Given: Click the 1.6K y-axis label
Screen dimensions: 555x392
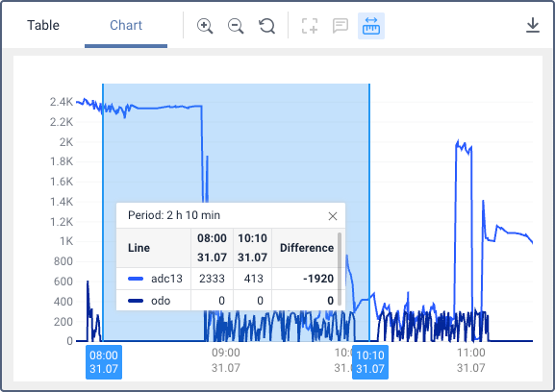Looking at the screenshot, I should click(x=62, y=182).
